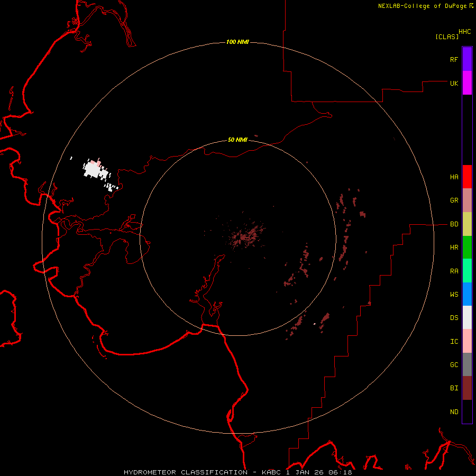Select the IC pink legend swatch
Image resolution: width=476 pixels, height=476 pixels.
(x=467, y=341)
